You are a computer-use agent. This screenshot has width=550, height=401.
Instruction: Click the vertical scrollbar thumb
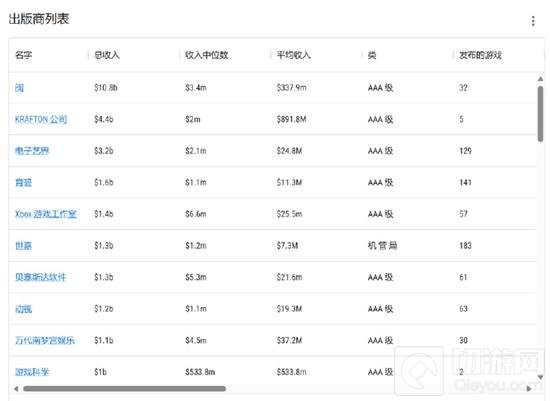[540, 114]
